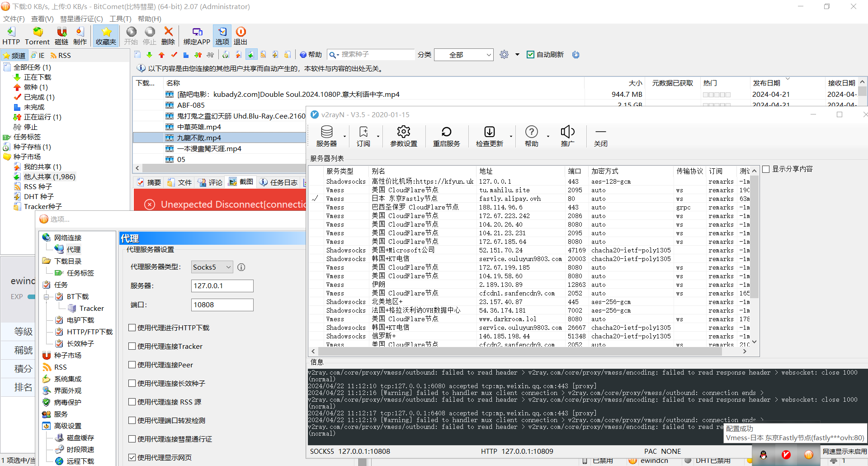This screenshot has width=868, height=466.
Task: Toggle the favorites (收藏夹) panel icon
Action: [106, 36]
